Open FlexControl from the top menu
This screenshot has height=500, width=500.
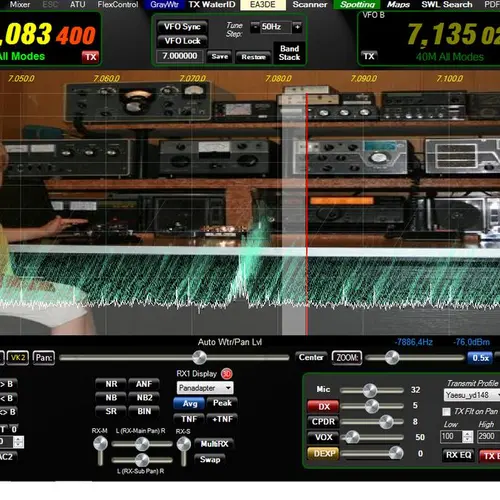pos(118,4)
